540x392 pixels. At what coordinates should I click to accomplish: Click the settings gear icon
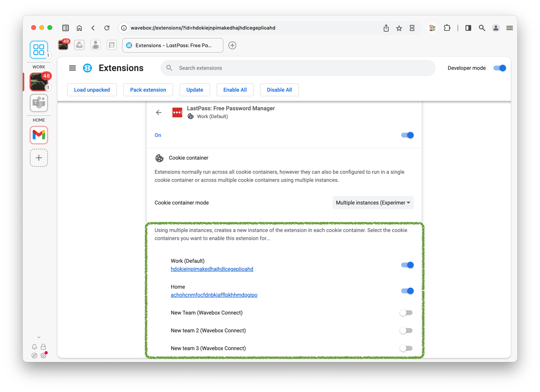click(x=43, y=356)
